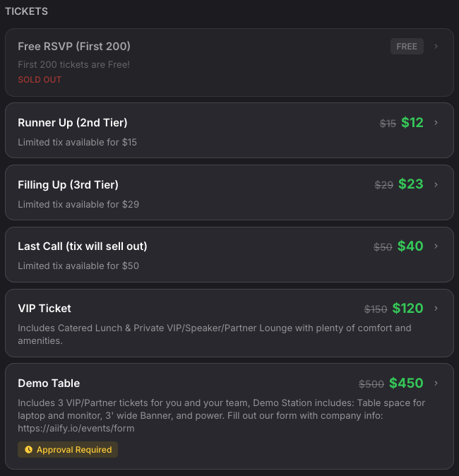
Task: Open the aiify.io events form link
Action: click(76, 428)
